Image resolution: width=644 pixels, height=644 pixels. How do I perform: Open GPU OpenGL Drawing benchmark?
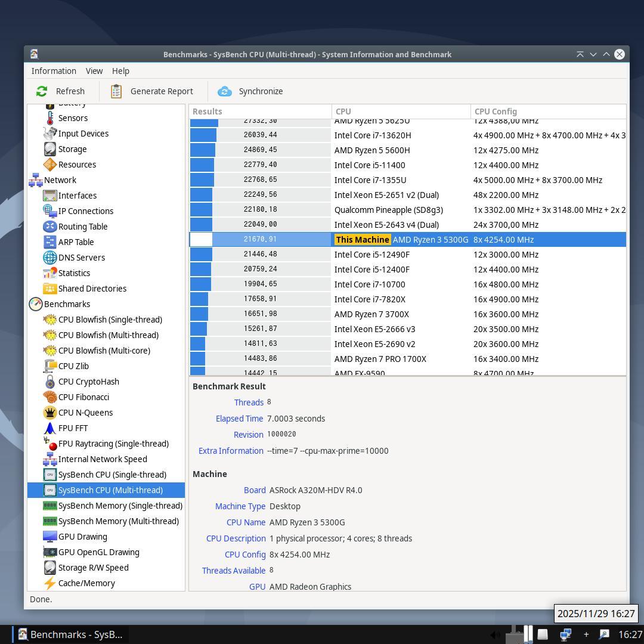98,552
